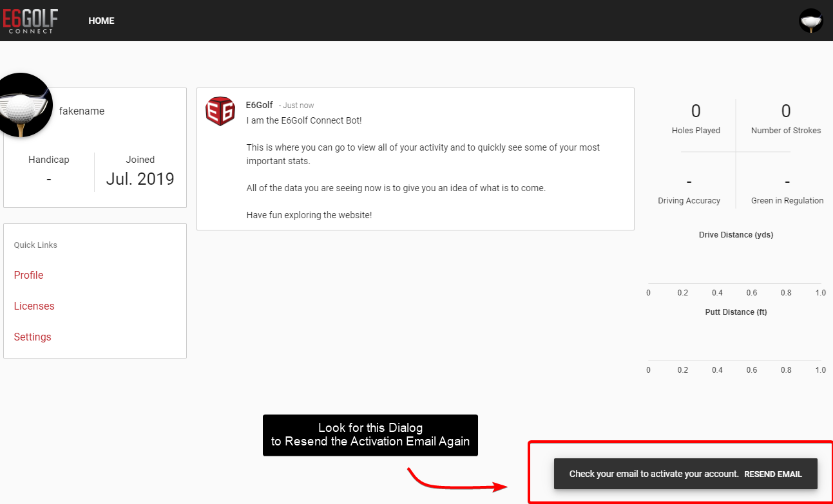The width and height of the screenshot is (833, 504).
Task: Click RESEND EMAIL in the notification
Action: [x=773, y=474]
